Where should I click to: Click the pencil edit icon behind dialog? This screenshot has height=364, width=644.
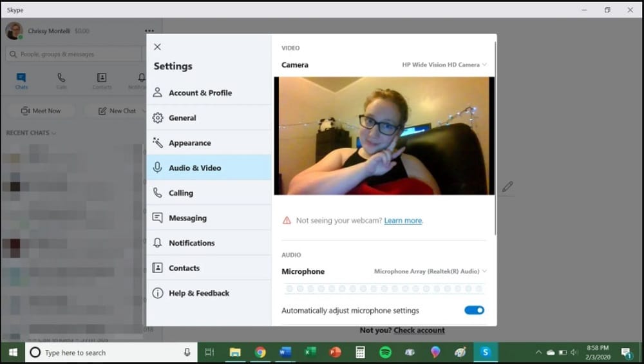507,187
